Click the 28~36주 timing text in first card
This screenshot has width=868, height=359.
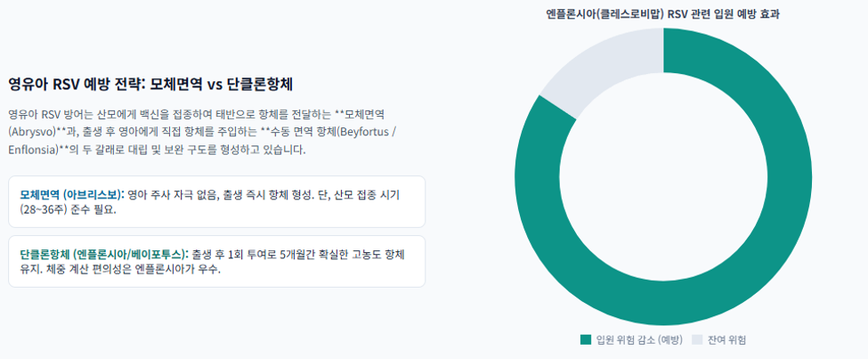[x=44, y=211]
